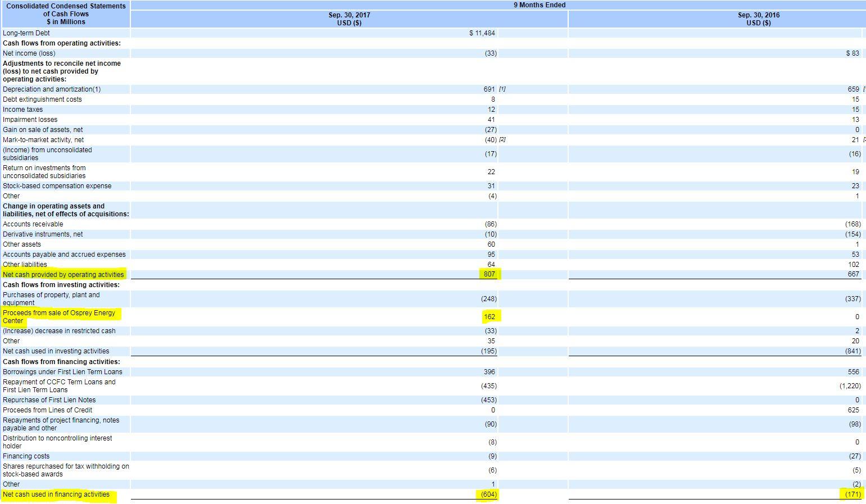This screenshot has width=866, height=504.
Task: Click the $ 83 net income value for 2016
Action: click(853, 53)
